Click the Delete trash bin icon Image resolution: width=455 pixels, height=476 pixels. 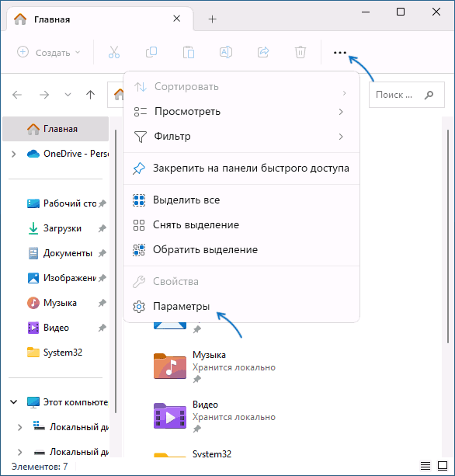click(x=300, y=52)
